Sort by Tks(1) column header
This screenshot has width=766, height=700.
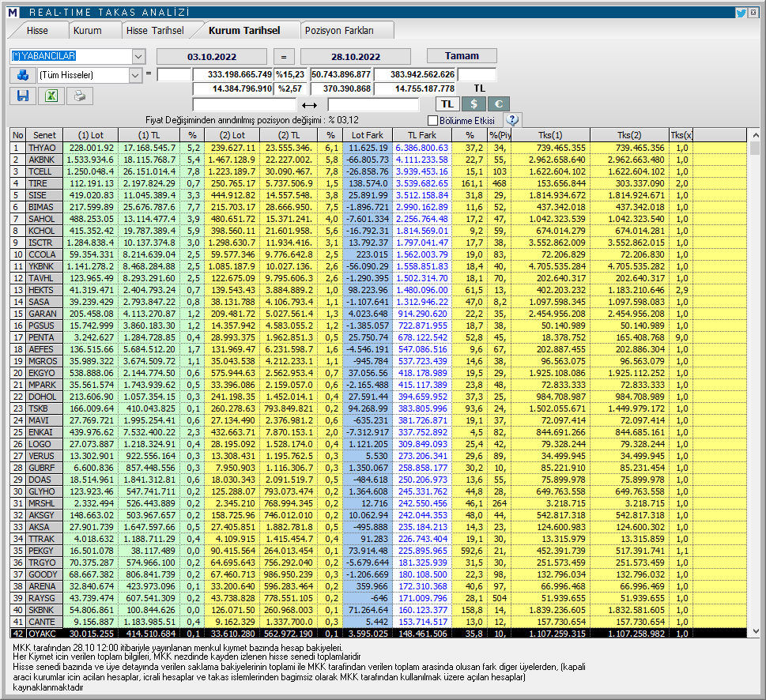[x=550, y=135]
